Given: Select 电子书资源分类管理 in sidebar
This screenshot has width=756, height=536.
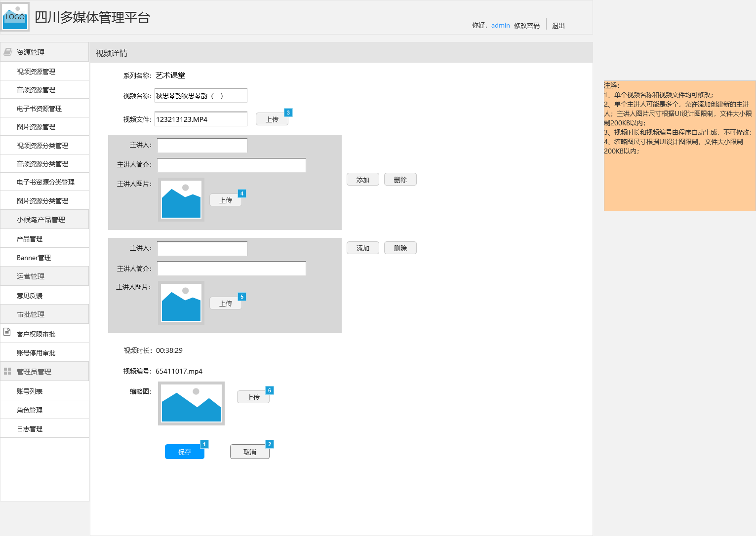Looking at the screenshot, I should click(x=44, y=182).
